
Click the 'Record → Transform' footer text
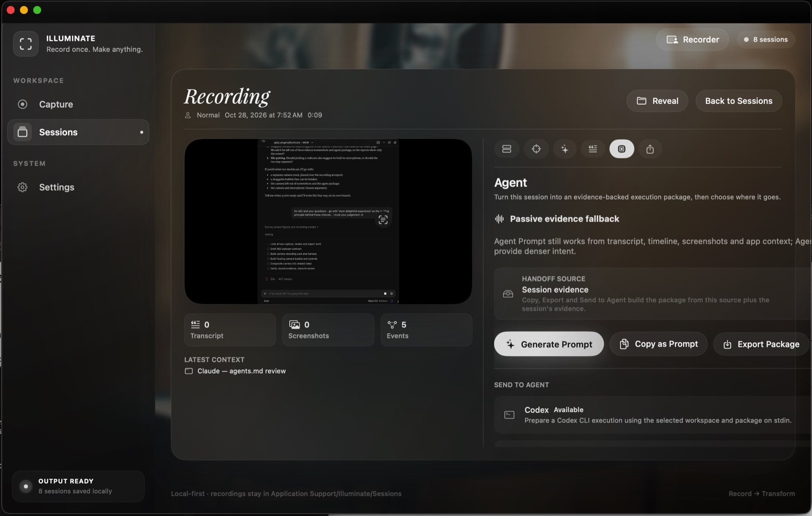(761, 494)
